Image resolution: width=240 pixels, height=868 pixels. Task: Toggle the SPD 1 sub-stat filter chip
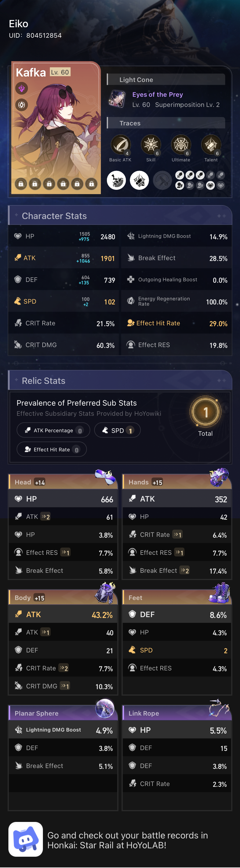(117, 430)
